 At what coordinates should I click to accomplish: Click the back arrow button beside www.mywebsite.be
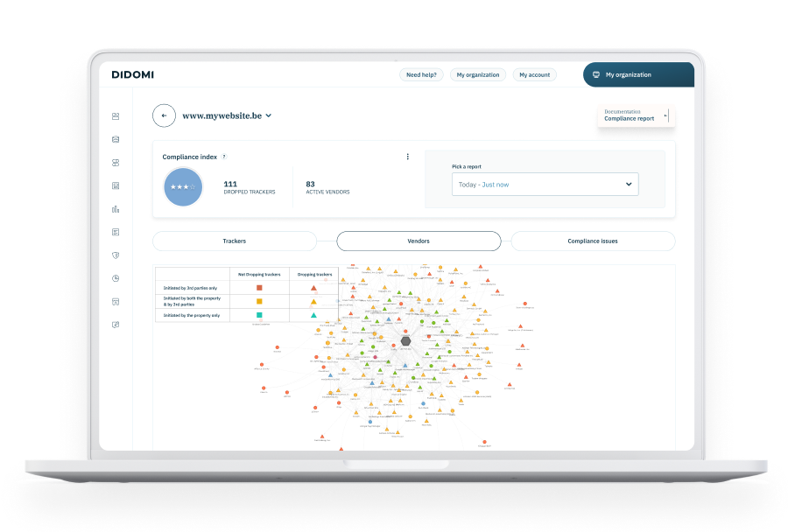tap(164, 115)
